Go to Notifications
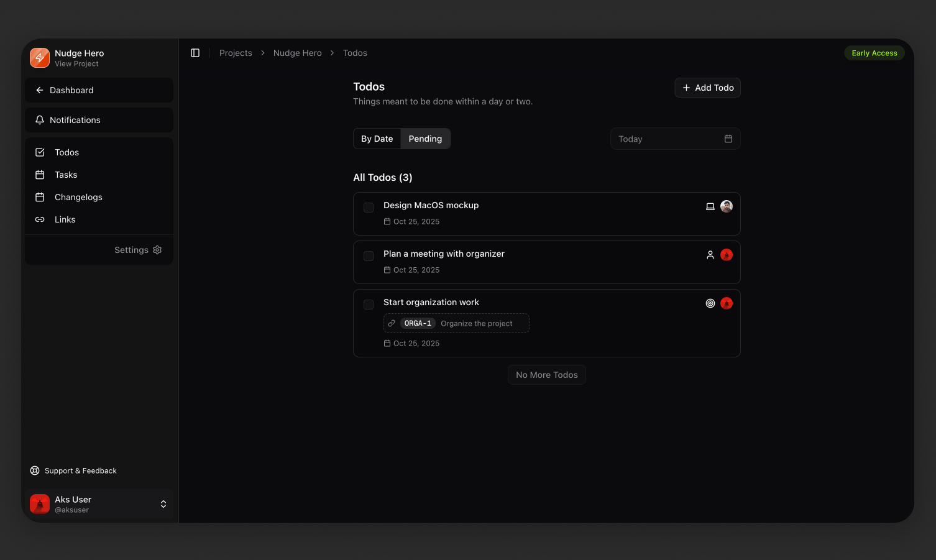The height and width of the screenshot is (560, 936). pos(99,120)
